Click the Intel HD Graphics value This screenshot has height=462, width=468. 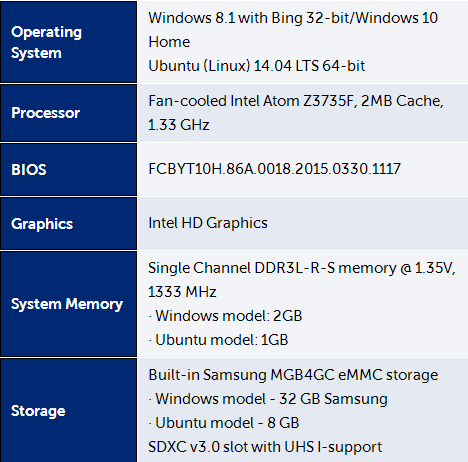point(208,223)
